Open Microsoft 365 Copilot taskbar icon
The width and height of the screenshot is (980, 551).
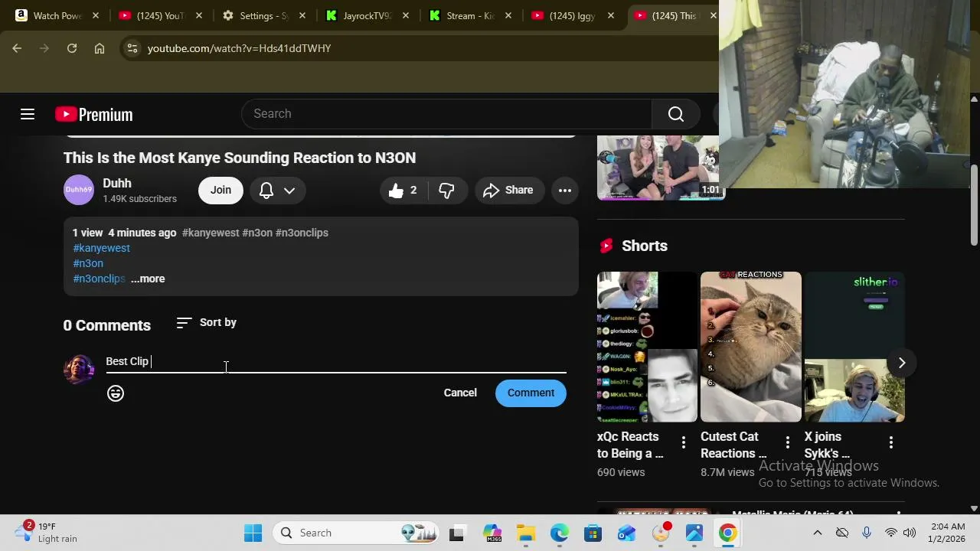492,533
